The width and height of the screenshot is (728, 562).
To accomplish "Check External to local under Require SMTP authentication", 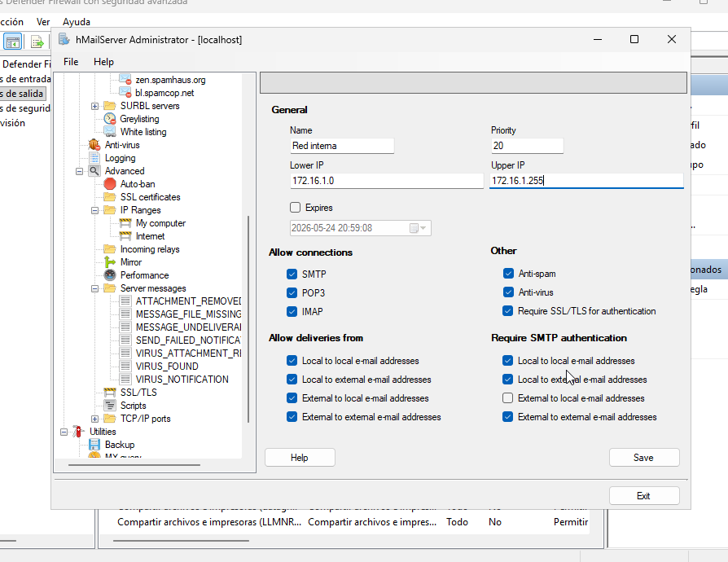I will coord(507,398).
